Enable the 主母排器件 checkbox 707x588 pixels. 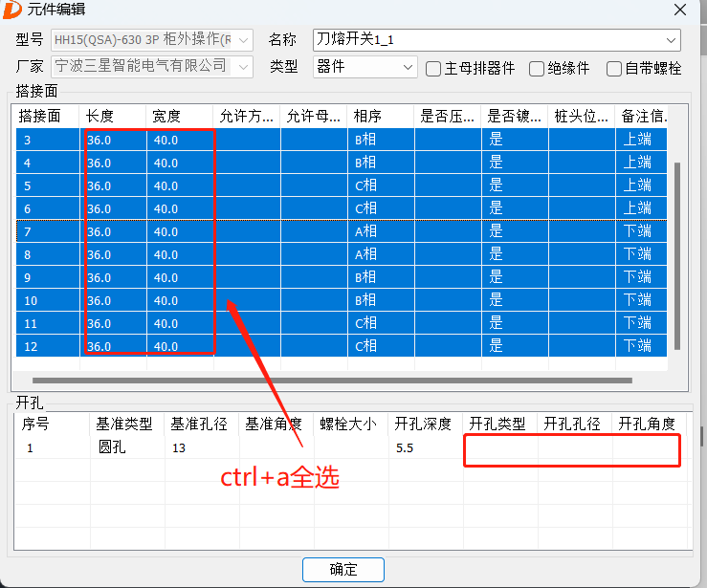point(432,69)
